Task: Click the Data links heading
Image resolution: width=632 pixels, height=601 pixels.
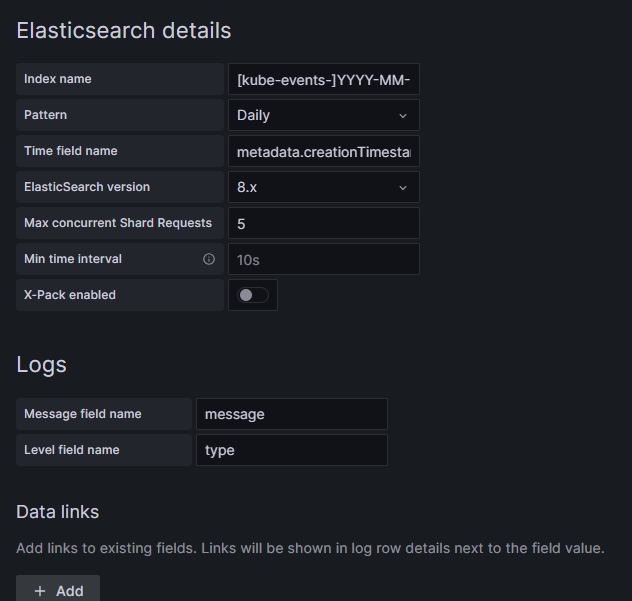Action: [x=58, y=512]
